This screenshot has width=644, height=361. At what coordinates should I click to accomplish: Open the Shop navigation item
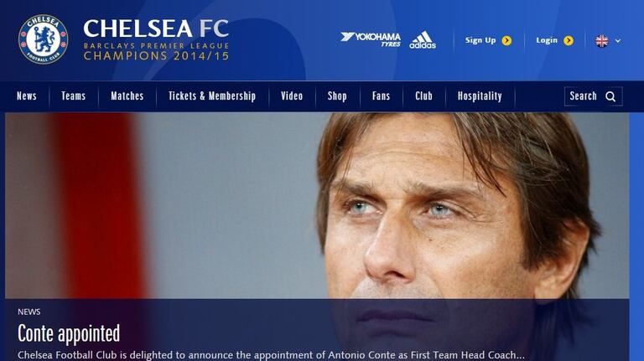(337, 96)
